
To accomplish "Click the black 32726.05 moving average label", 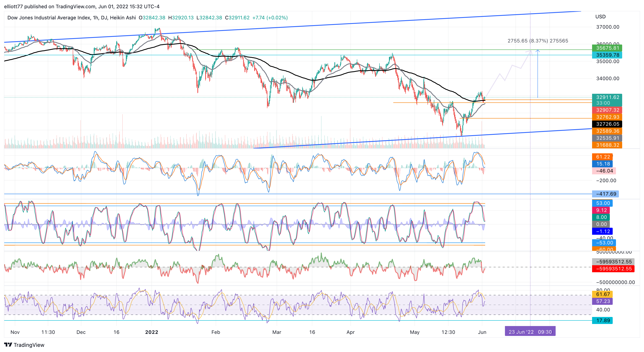I will (607, 124).
